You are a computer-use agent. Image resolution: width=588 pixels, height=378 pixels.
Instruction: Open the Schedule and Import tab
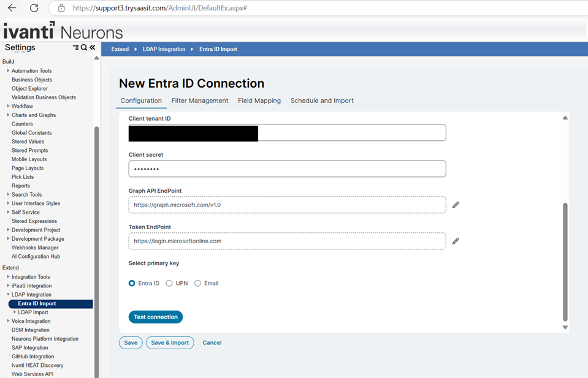321,100
